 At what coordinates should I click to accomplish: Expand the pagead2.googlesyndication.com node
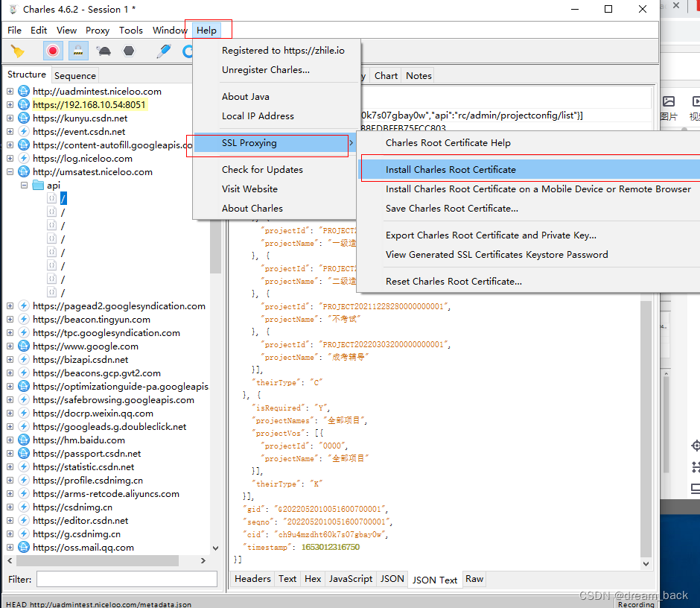pyautogui.click(x=10, y=306)
